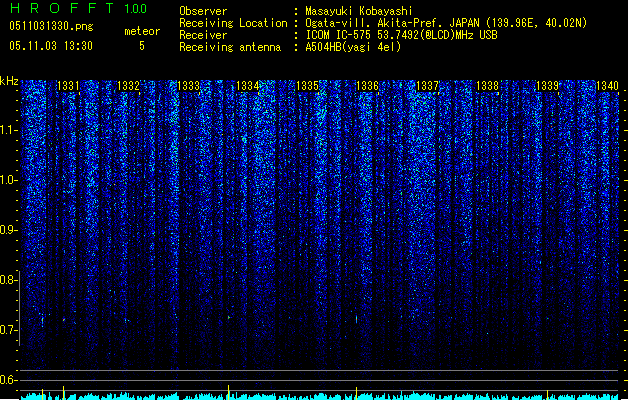
Task: Click the 0.6 kHz axis value
Action: [9, 380]
